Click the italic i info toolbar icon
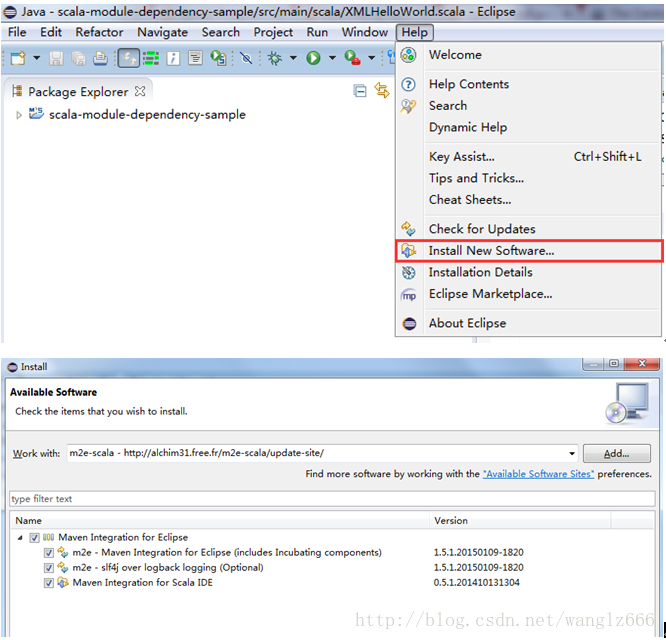Viewport: 666px width, 640px height. 173,58
